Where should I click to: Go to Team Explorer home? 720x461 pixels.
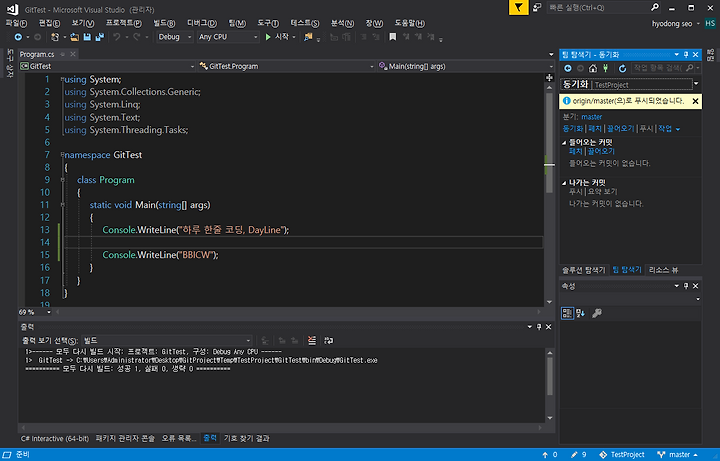[x=593, y=68]
